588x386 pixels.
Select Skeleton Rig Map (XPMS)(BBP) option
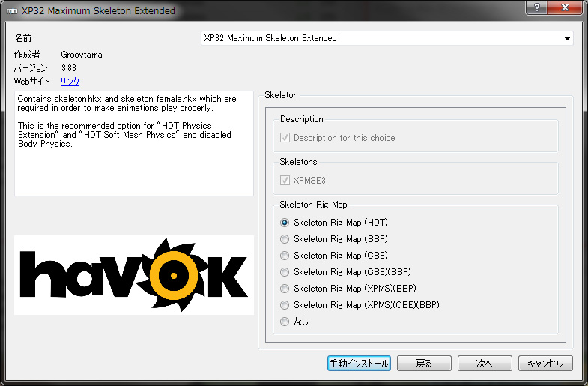tap(348, 289)
